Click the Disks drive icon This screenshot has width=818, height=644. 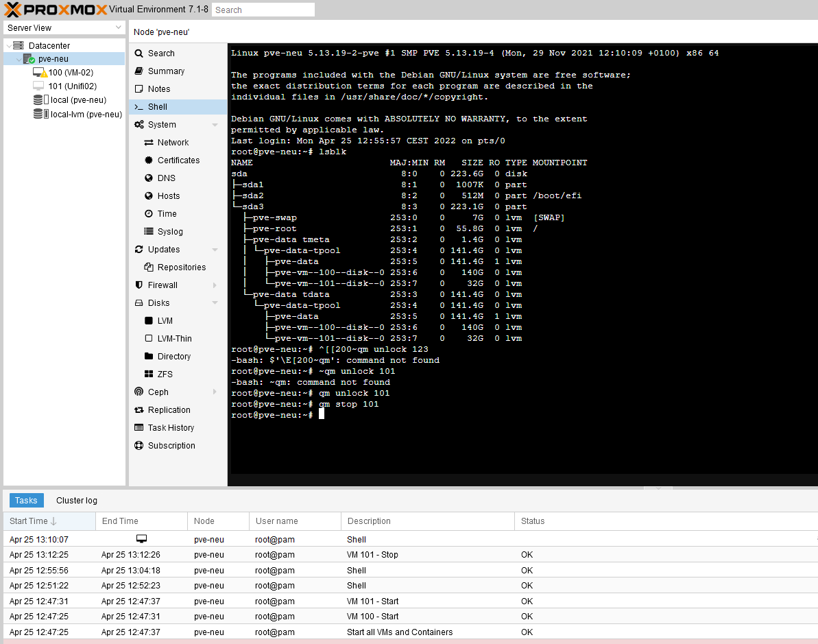139,302
